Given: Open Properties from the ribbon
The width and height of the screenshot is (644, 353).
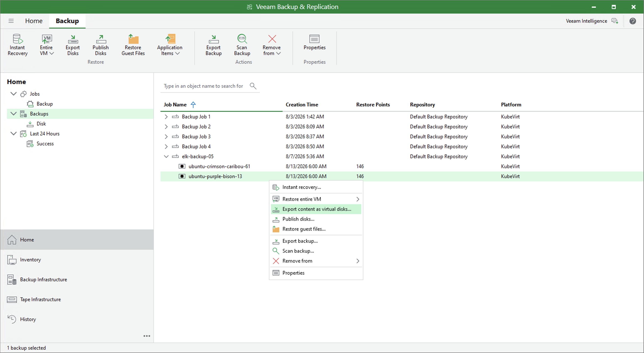Looking at the screenshot, I should (314, 42).
